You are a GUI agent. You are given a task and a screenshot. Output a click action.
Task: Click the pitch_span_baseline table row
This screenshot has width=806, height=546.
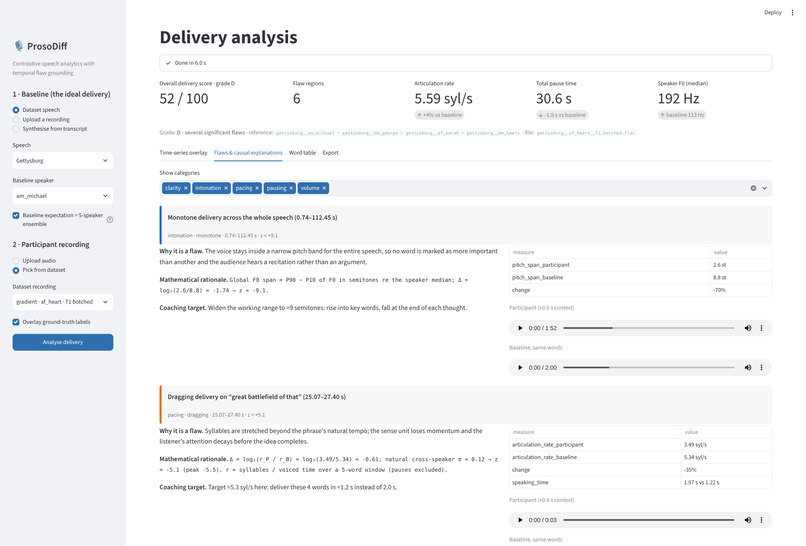tap(640, 278)
